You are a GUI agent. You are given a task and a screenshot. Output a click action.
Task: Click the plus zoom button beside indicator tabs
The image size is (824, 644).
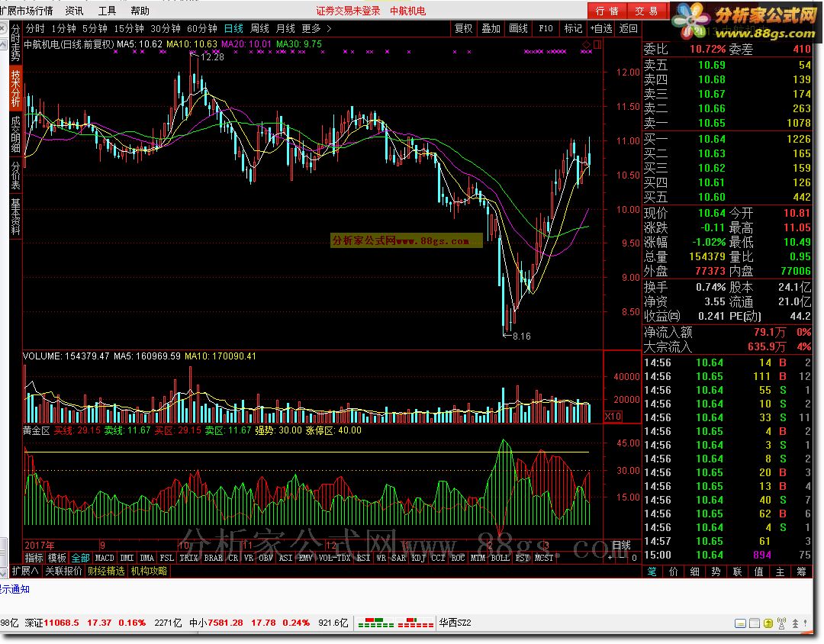pyautogui.click(x=610, y=558)
